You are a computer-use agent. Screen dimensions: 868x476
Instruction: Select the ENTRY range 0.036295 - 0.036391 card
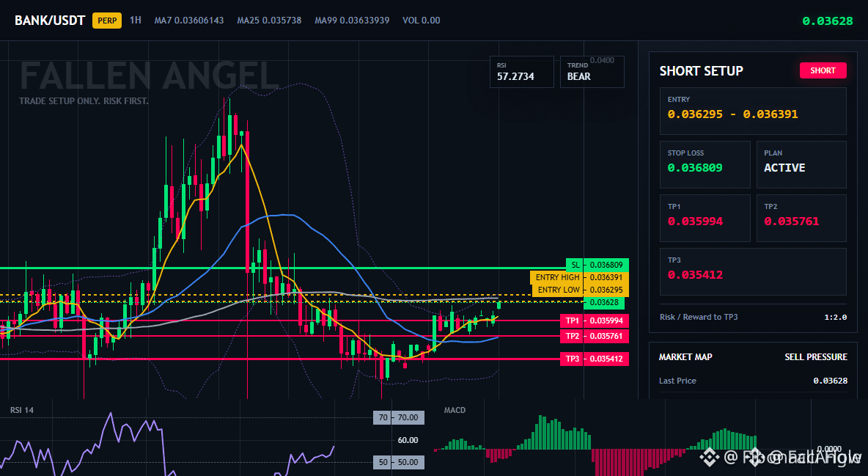click(753, 111)
